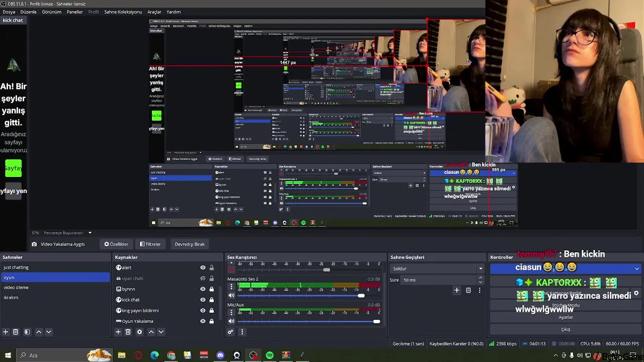Add a new source in Kaynaklar

point(118,332)
